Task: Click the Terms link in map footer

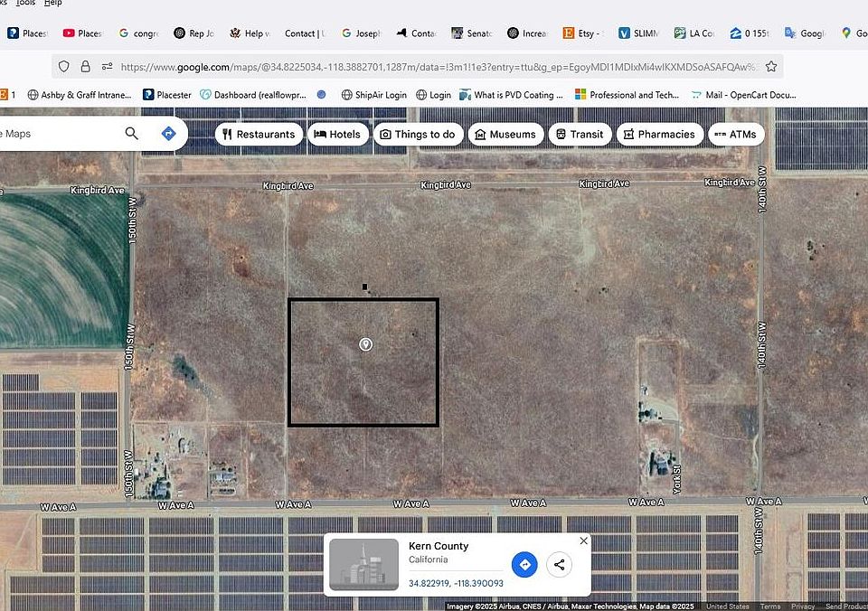Action: pos(769,606)
